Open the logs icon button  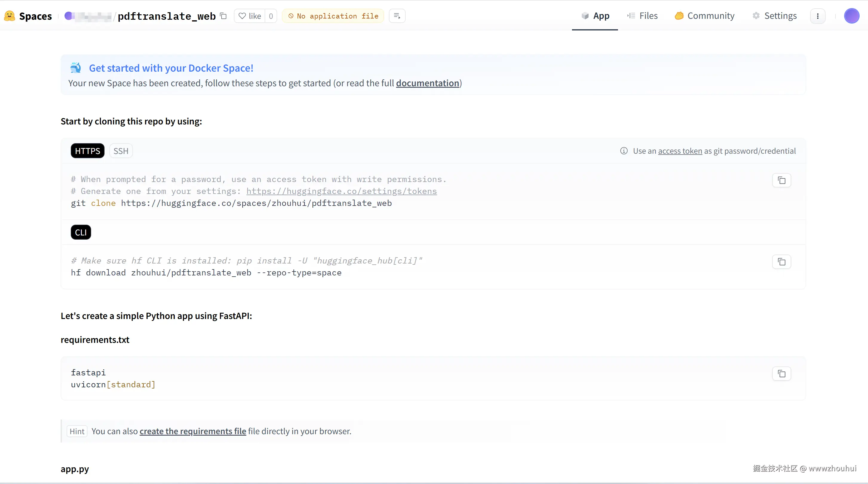pos(397,16)
